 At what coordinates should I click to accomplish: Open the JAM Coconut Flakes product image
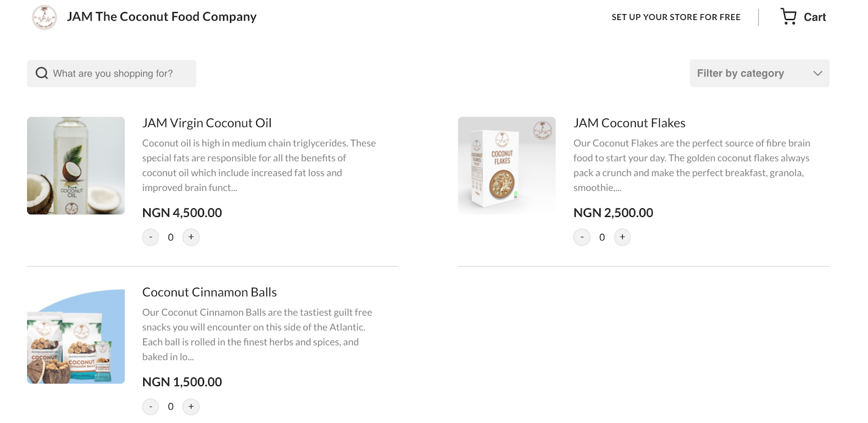(507, 165)
